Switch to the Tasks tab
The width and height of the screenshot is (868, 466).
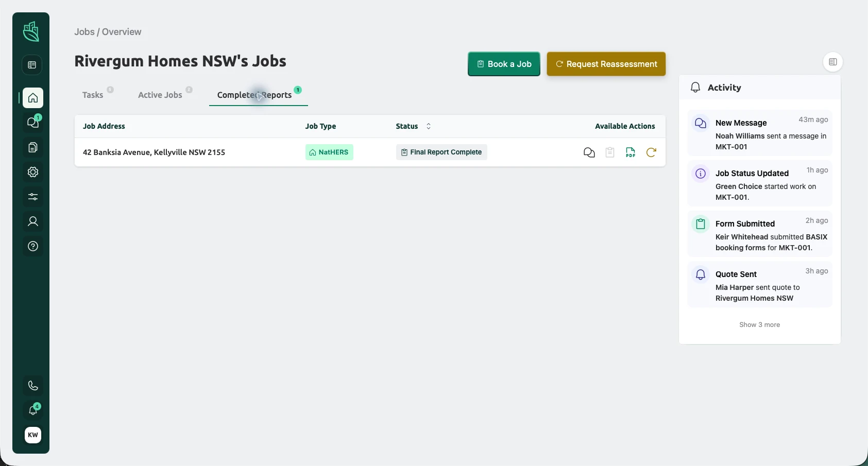click(x=93, y=95)
